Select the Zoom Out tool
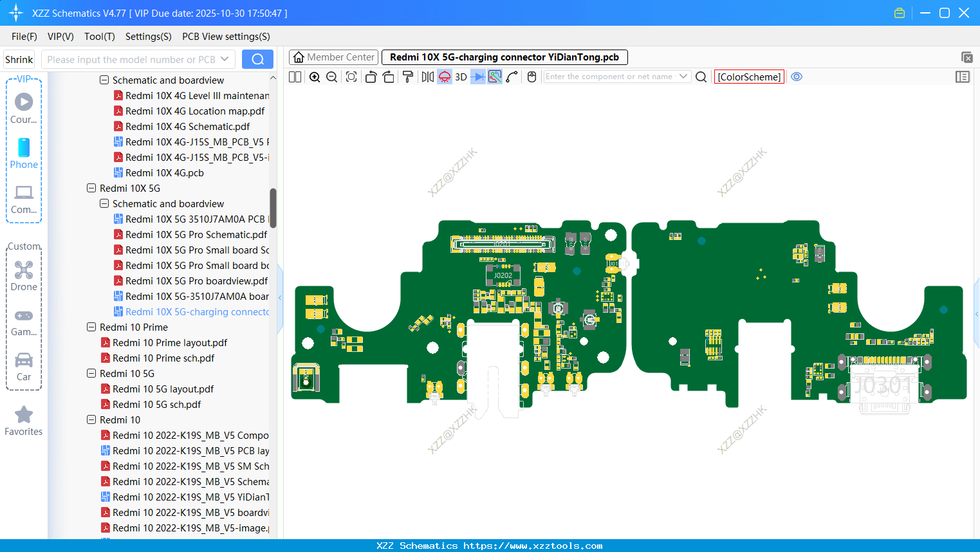 (x=331, y=77)
